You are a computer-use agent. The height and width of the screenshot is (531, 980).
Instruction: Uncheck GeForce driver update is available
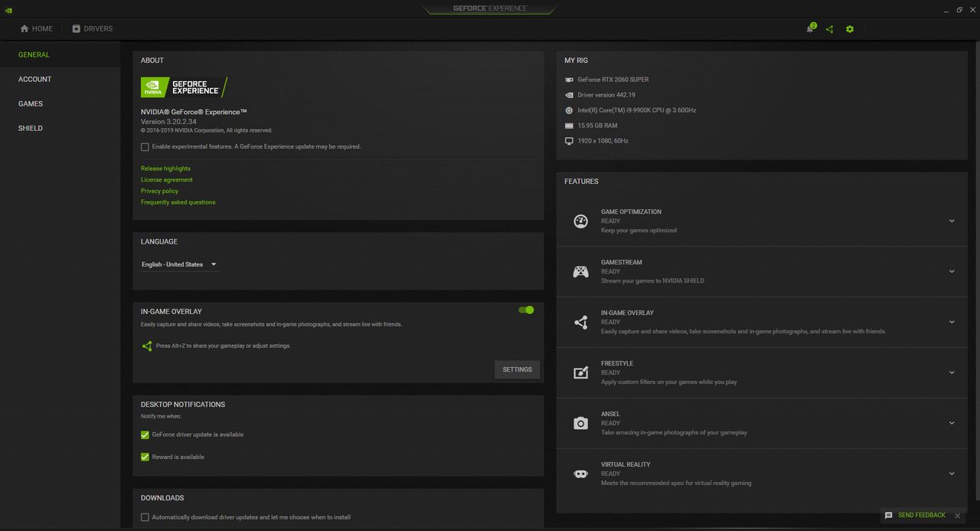coord(145,434)
